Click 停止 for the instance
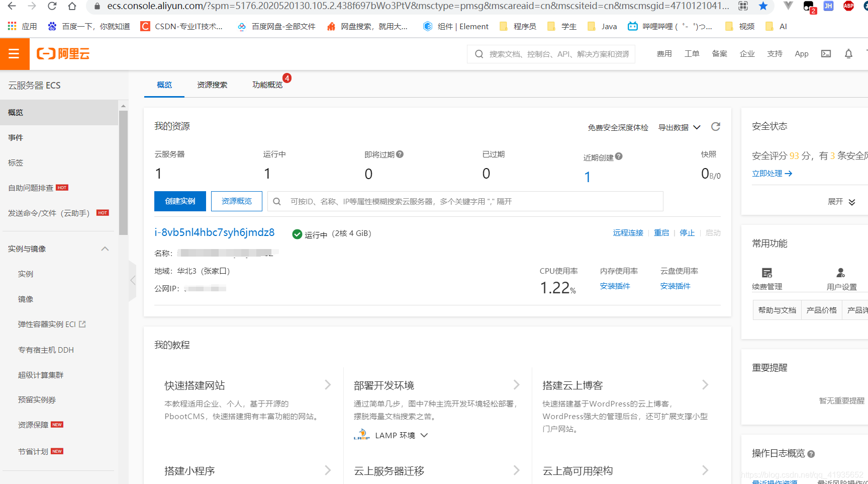The image size is (868, 484). point(687,233)
